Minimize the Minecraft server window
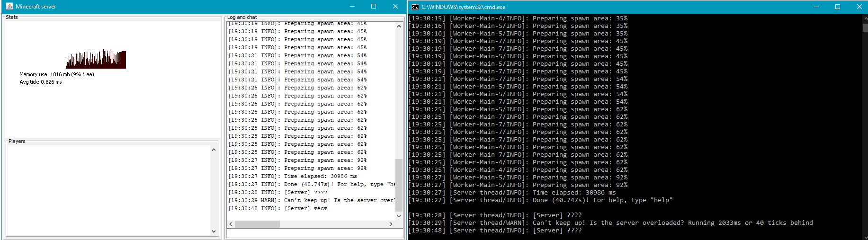 (352, 7)
